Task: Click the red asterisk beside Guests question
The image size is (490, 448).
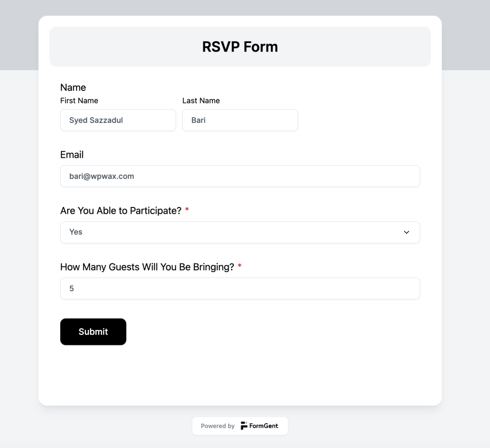Action: pyautogui.click(x=239, y=266)
